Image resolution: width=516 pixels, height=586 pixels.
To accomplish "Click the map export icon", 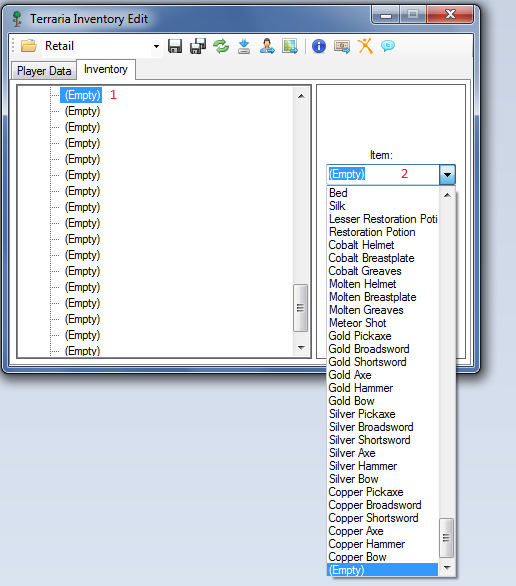I will click(290, 46).
